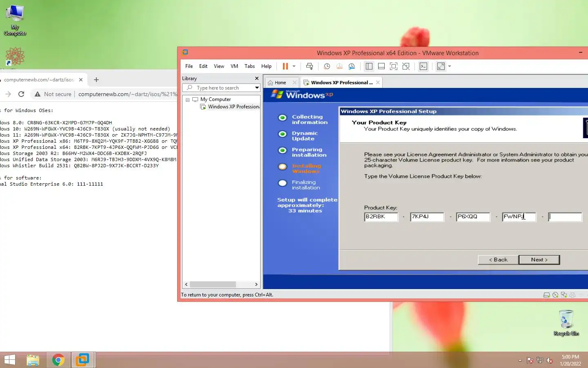Click the Chrome address bar URL
Viewport: 588px width, 368px height.
click(x=127, y=94)
